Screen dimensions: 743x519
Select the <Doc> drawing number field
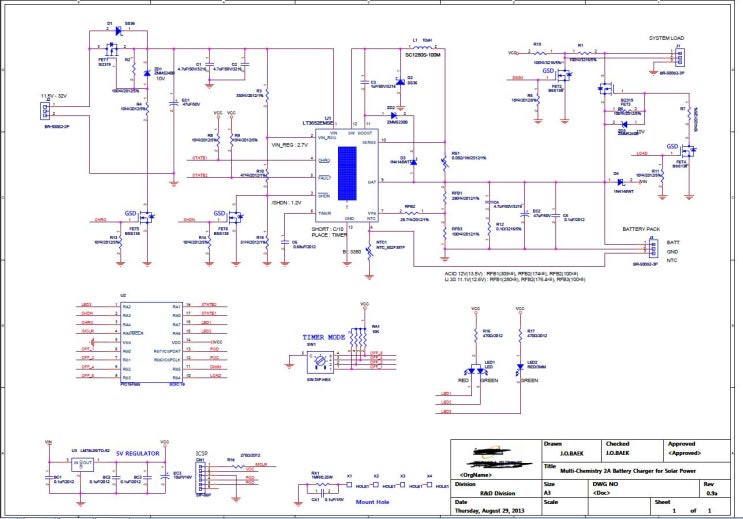601,493
